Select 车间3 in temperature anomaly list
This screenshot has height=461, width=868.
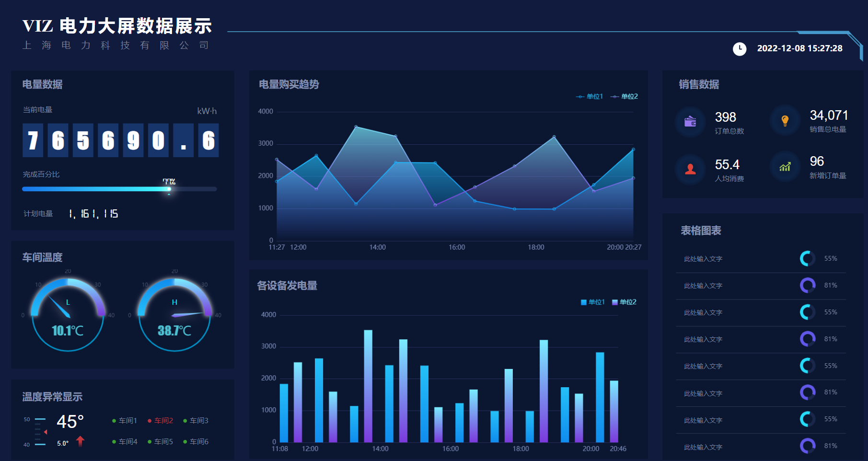[196, 421]
